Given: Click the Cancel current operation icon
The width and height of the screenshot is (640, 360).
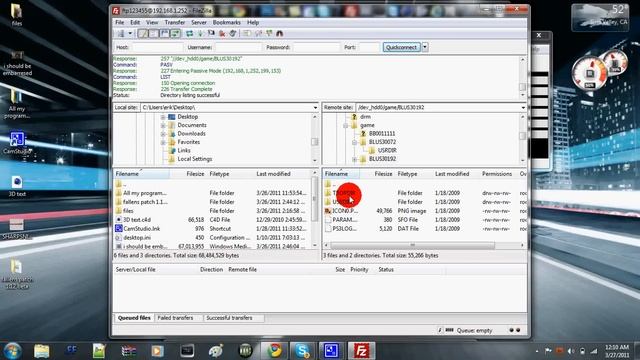Looking at the screenshot, I should pyautogui.click(x=211, y=33).
